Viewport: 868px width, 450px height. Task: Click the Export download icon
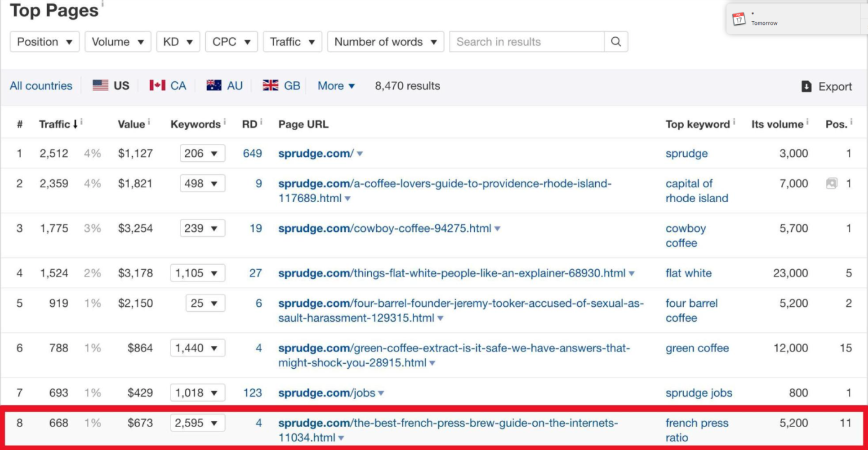[807, 86]
